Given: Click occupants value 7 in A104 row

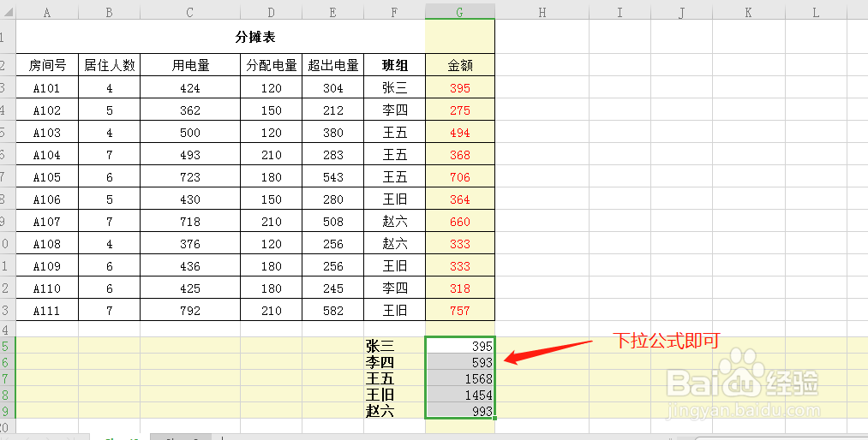Looking at the screenshot, I should pyautogui.click(x=109, y=155).
